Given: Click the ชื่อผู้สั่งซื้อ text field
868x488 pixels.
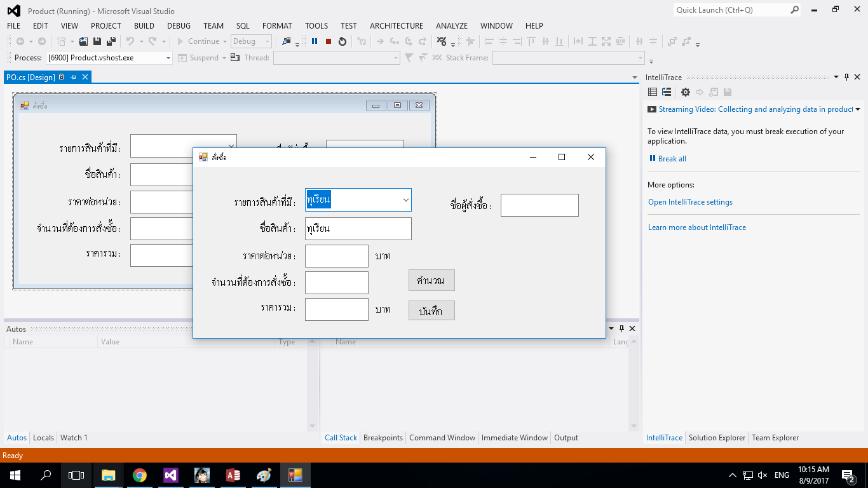Looking at the screenshot, I should [539, 205].
